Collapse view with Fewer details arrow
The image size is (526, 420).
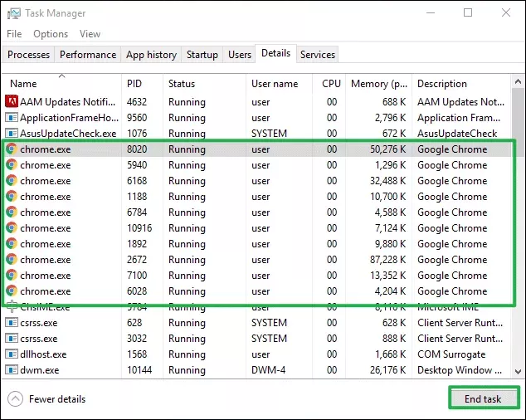click(x=15, y=399)
